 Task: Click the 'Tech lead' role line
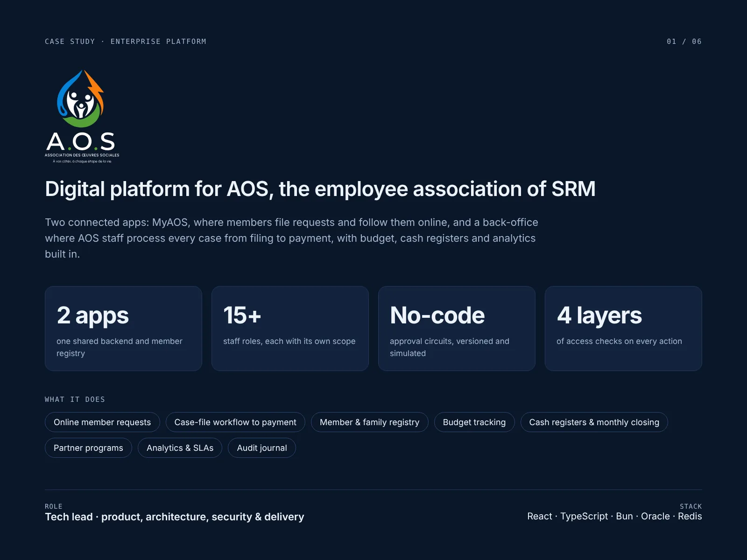tap(175, 517)
